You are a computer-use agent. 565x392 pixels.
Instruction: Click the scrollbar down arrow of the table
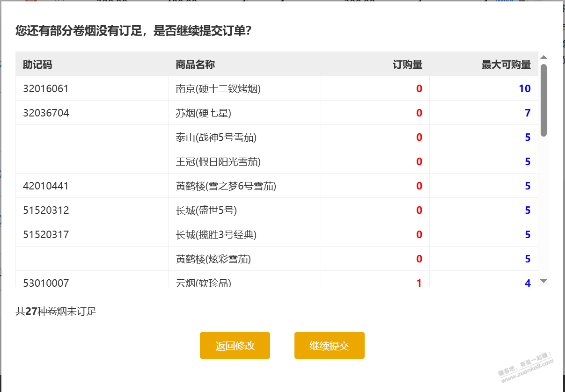point(543,281)
